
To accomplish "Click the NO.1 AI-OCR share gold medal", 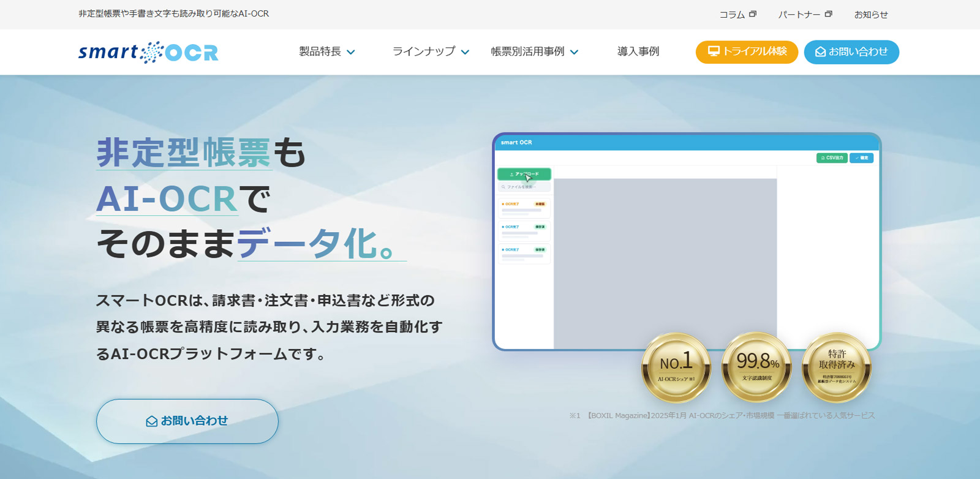I will pyautogui.click(x=676, y=366).
